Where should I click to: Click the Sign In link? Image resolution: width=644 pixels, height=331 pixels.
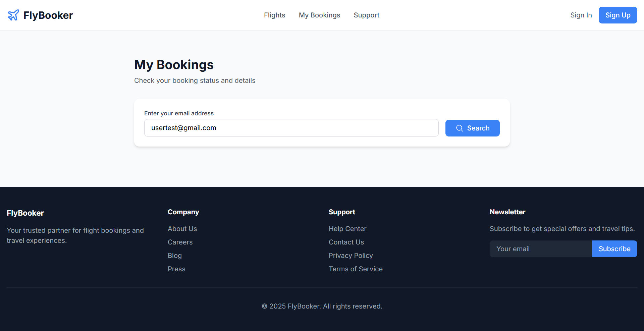[x=581, y=15]
